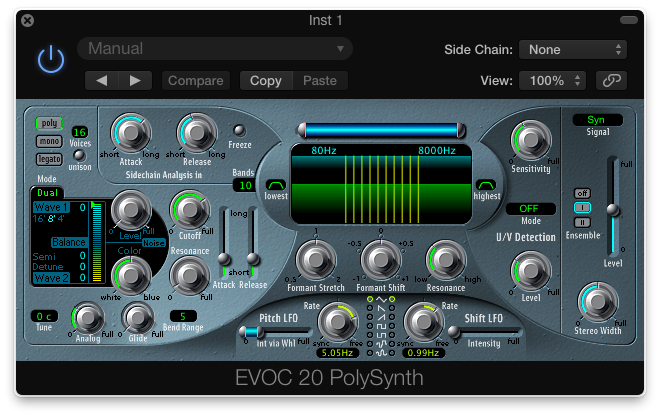Click the formant Resonance knob
Image resolution: width=660 pixels, height=417 pixels.
(446, 260)
